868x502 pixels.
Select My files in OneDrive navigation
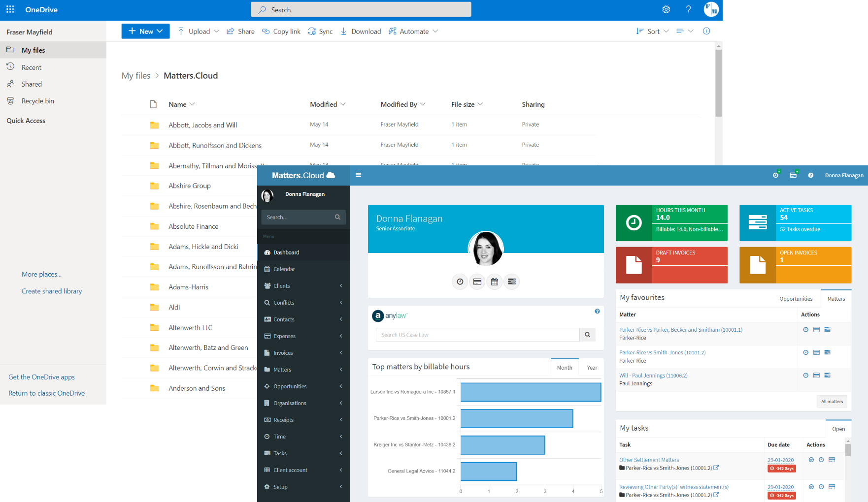pos(53,50)
